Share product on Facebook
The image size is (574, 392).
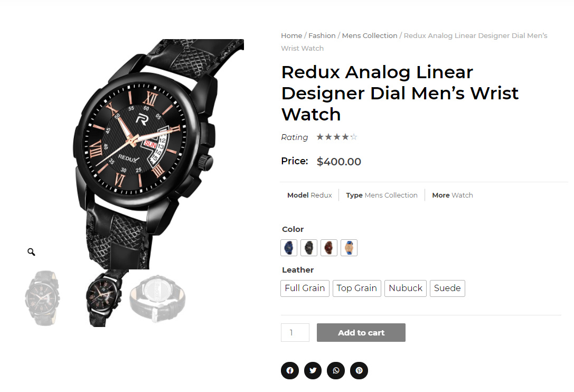289,370
